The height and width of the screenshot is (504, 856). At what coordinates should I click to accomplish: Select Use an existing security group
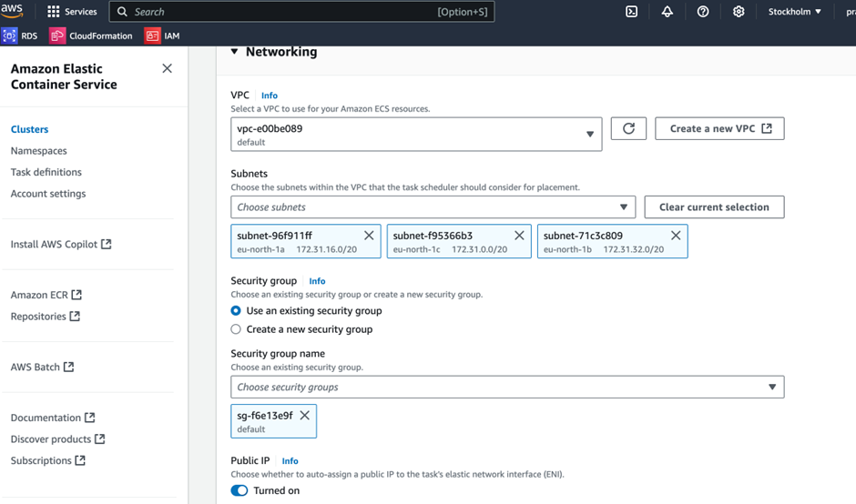click(236, 310)
